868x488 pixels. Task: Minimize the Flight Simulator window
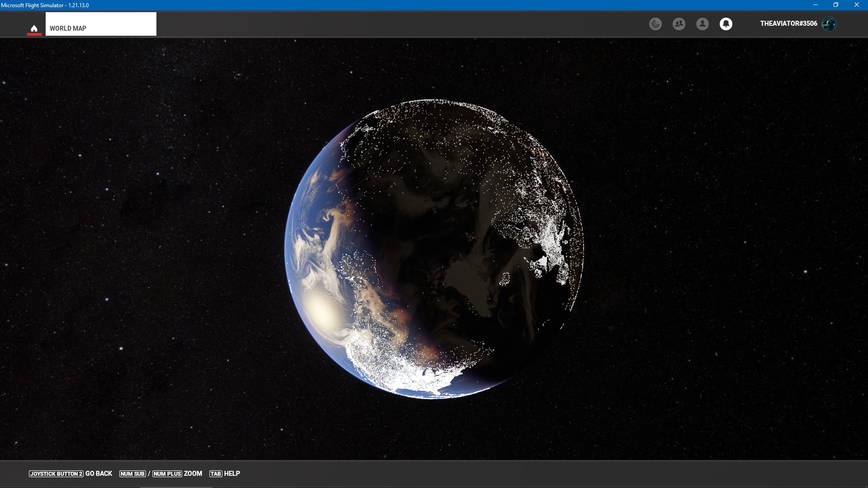pyautogui.click(x=815, y=5)
